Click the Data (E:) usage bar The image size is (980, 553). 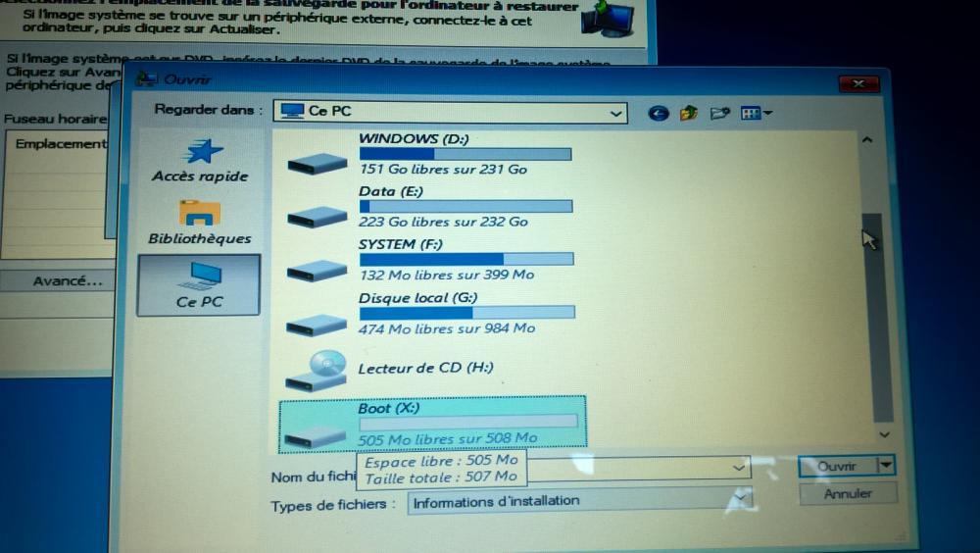click(x=466, y=207)
